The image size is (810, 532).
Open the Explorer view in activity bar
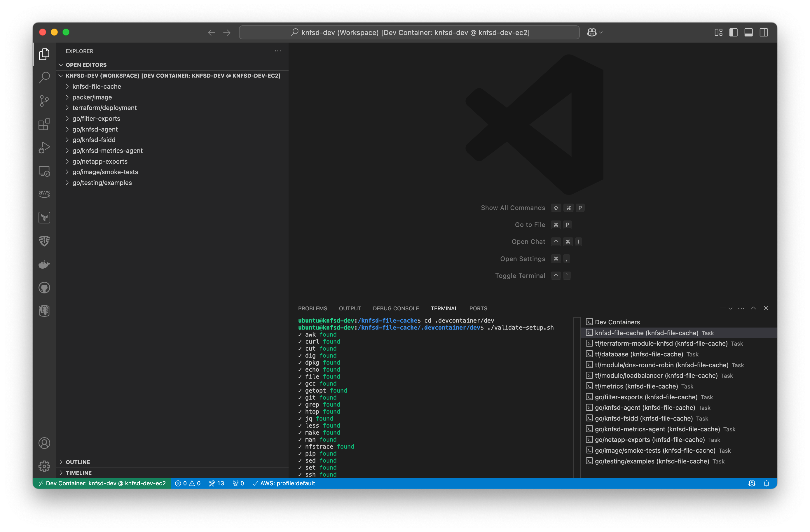[44, 54]
